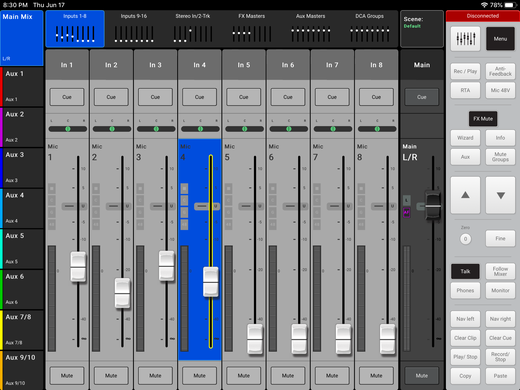Toggle Cue on the Main channel

[422, 97]
